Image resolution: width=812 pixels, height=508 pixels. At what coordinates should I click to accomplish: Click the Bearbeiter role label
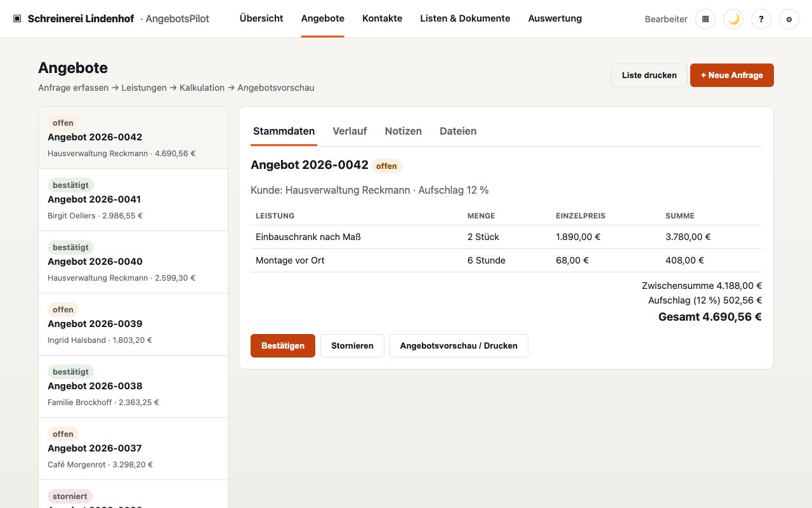point(666,19)
